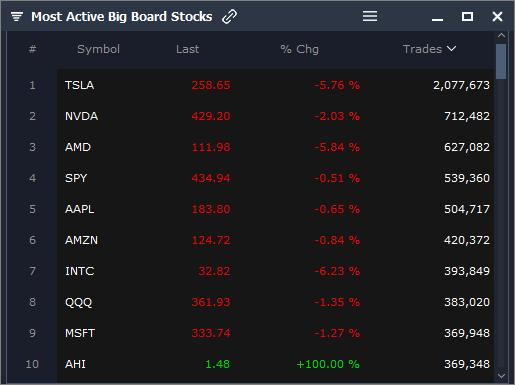The height and width of the screenshot is (385, 515).
Task: Select the AHI row with green gain
Action: [275, 364]
